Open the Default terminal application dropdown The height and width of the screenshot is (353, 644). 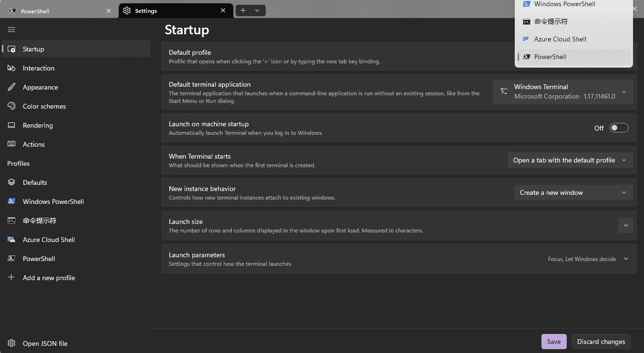pos(563,91)
